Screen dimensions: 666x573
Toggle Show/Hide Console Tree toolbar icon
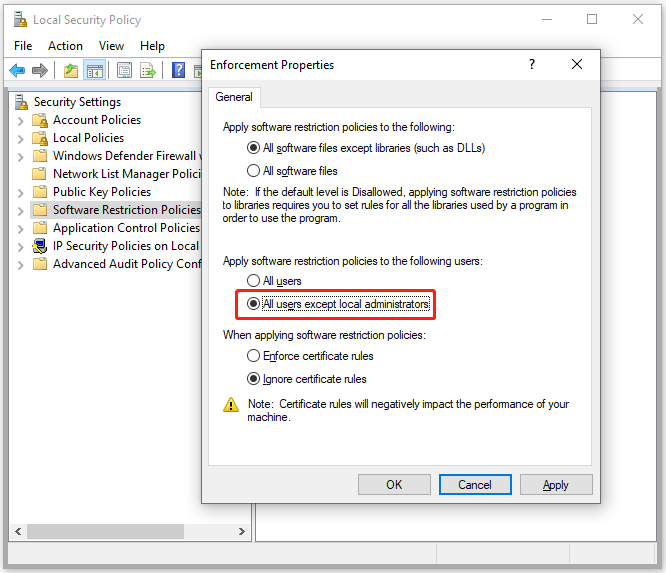(95, 71)
